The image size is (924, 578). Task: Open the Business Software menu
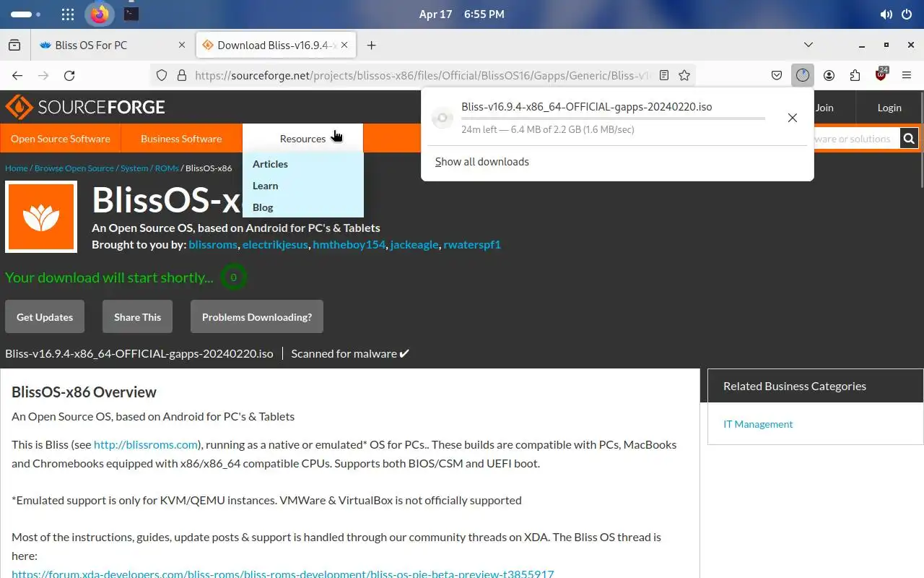181,138
